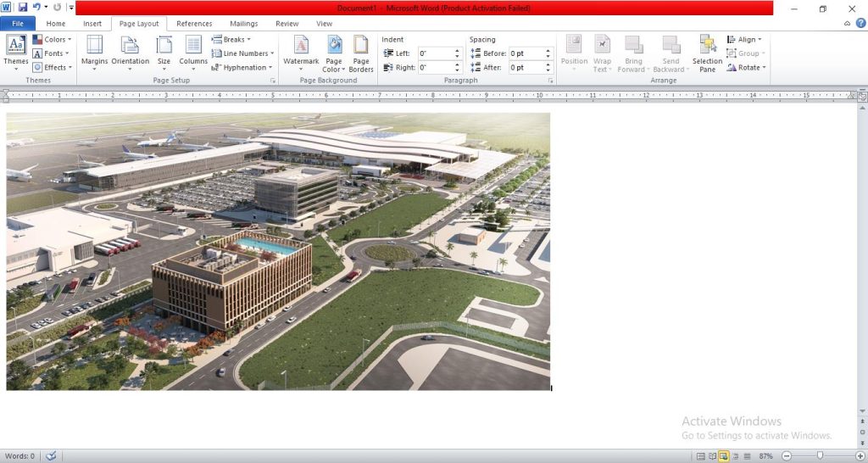Click the vertical scrollbar down arrow
The height and width of the screenshot is (463, 868).
[862, 411]
